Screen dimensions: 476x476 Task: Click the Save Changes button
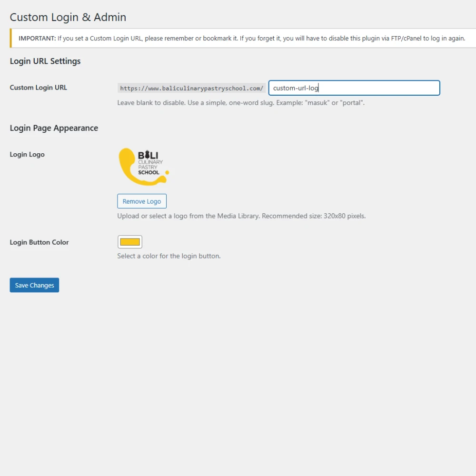coord(34,285)
